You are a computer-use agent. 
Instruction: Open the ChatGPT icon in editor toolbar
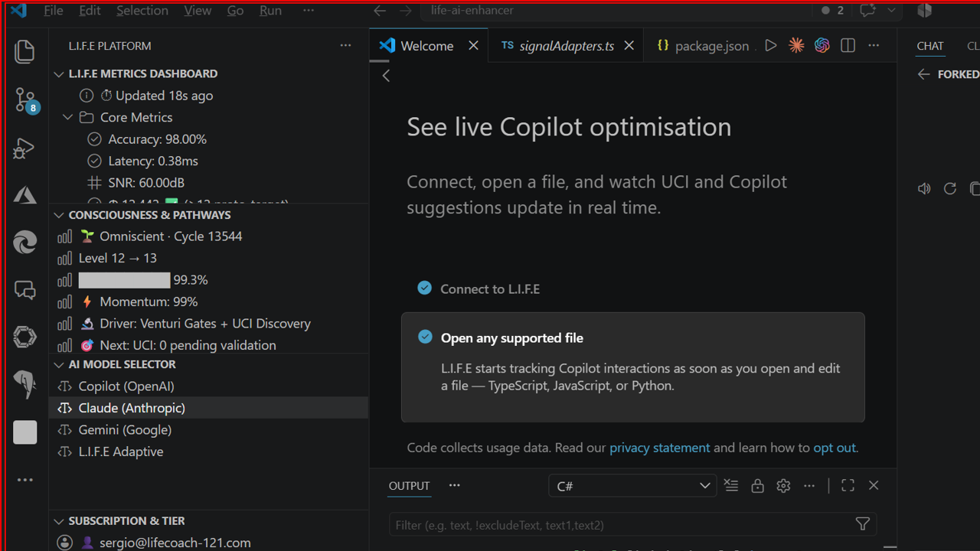(822, 46)
